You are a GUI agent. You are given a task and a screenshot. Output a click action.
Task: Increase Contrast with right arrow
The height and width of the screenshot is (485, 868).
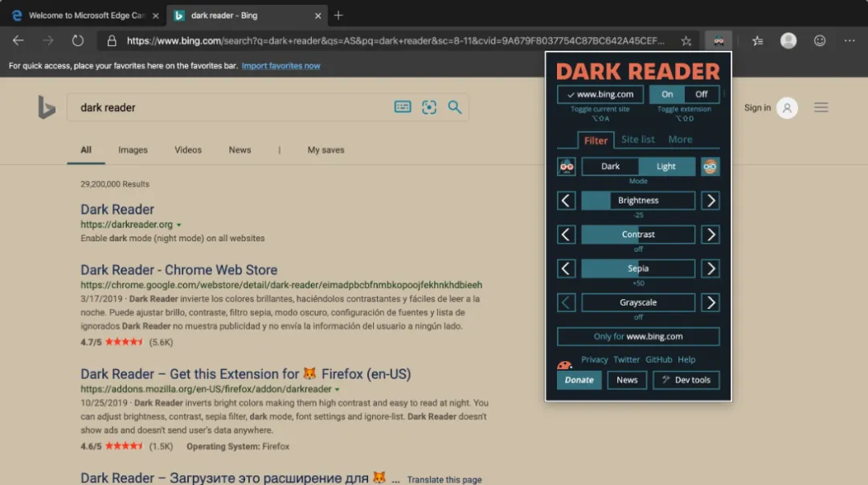point(710,235)
